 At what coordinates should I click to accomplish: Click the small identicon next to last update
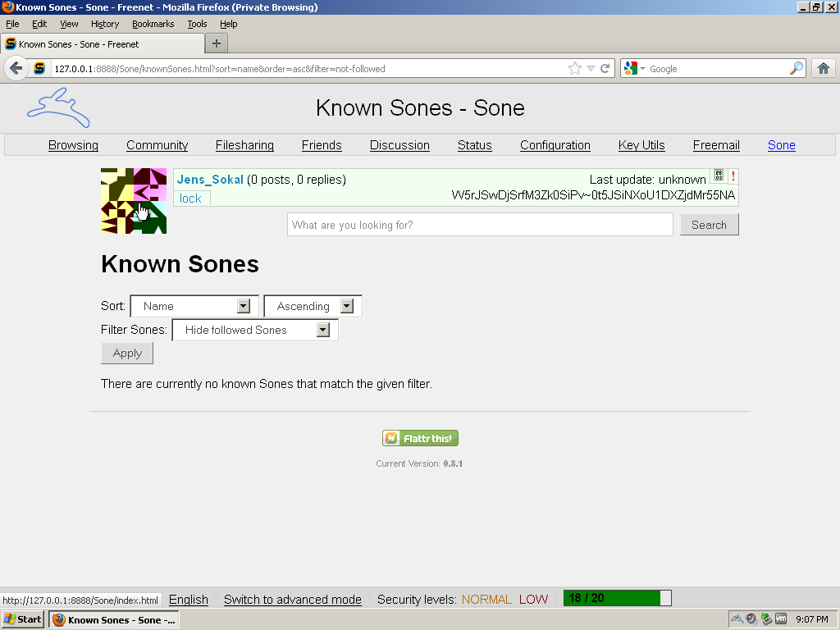click(x=719, y=175)
